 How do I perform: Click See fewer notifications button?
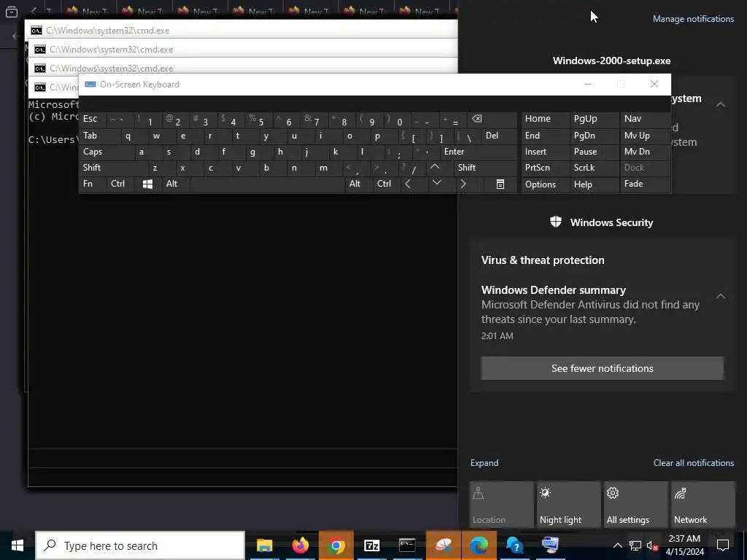(602, 368)
